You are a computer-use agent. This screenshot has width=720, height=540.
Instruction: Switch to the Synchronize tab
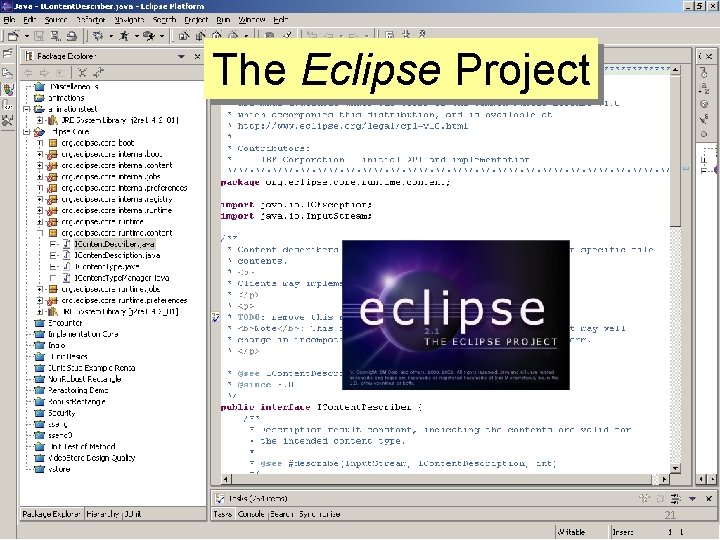(320, 514)
